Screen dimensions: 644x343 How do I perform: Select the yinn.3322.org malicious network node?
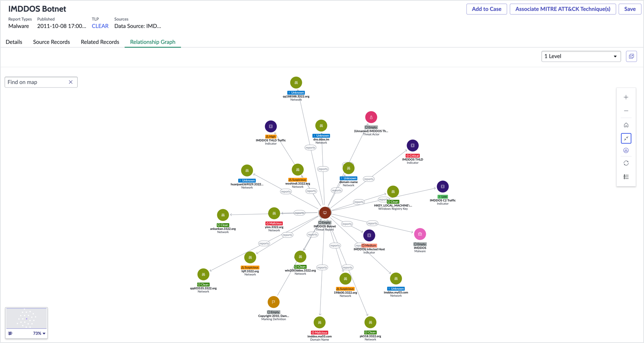click(274, 213)
